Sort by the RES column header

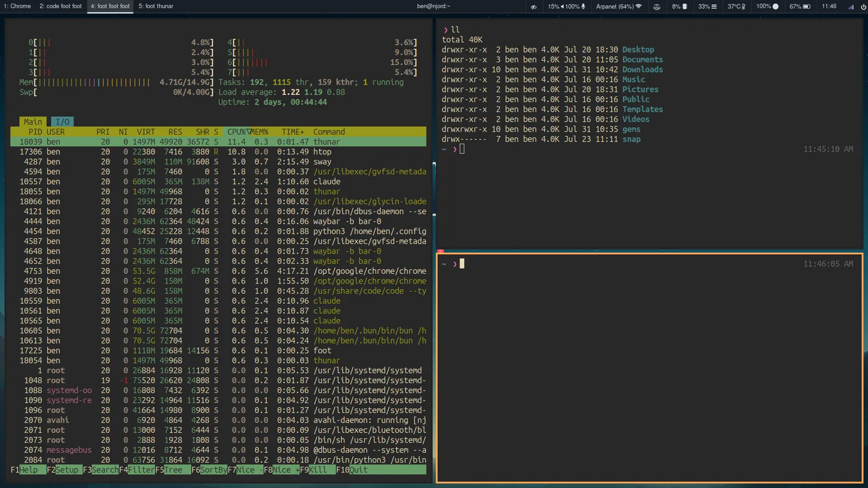175,132
